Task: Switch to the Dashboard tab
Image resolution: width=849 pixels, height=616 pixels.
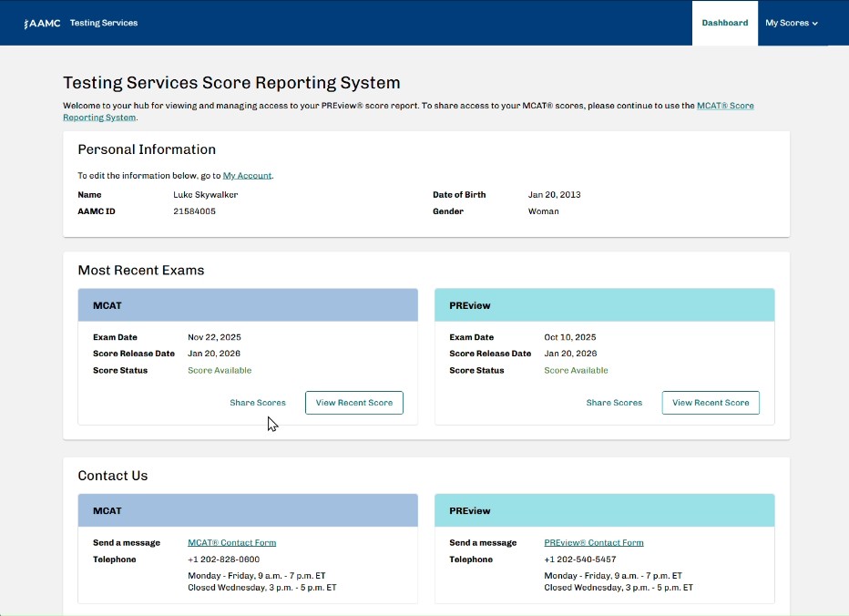Action: tap(725, 23)
